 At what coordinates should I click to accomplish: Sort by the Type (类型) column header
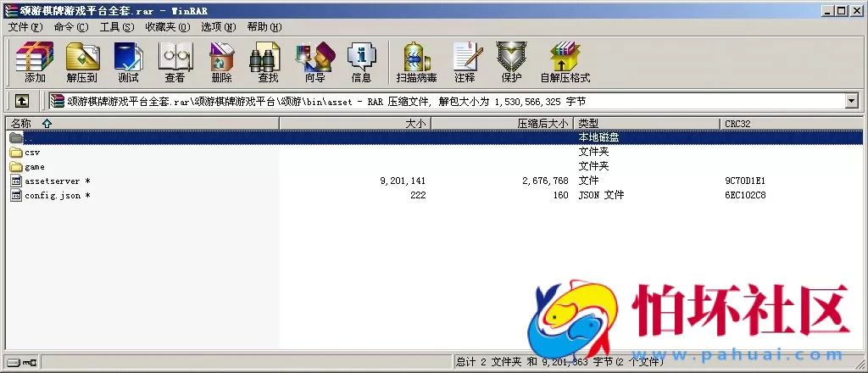[647, 124]
